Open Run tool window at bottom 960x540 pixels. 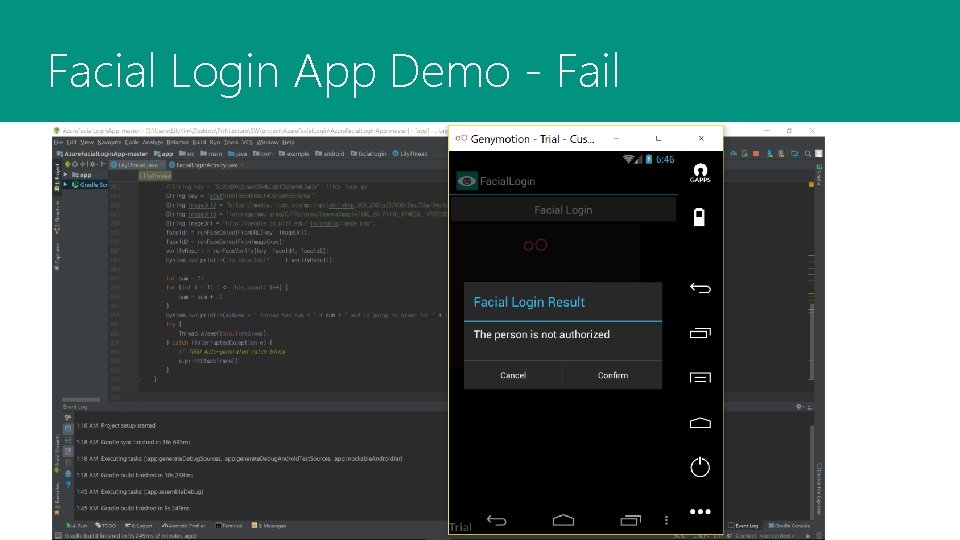[x=77, y=525]
